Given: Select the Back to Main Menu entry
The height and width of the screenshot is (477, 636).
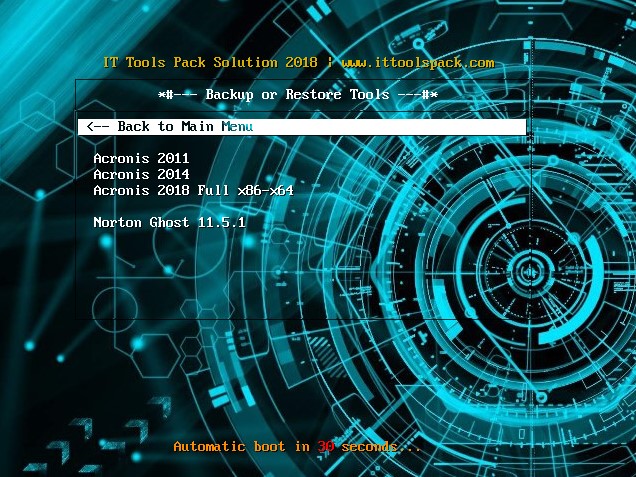Looking at the screenshot, I should tap(302, 127).
